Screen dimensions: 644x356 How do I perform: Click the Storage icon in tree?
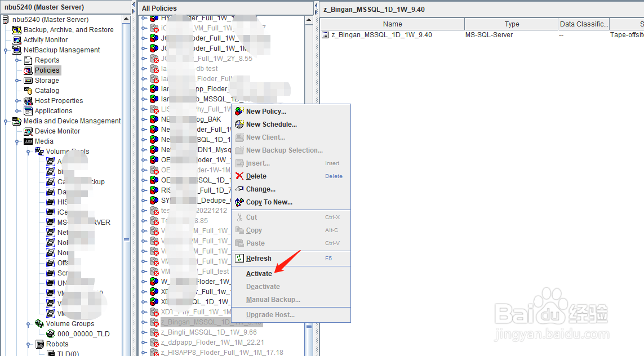click(x=28, y=81)
